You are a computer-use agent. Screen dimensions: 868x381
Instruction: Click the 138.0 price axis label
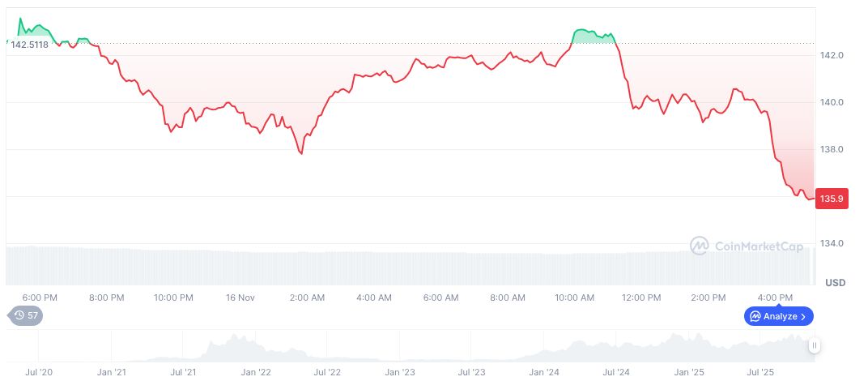coord(832,150)
